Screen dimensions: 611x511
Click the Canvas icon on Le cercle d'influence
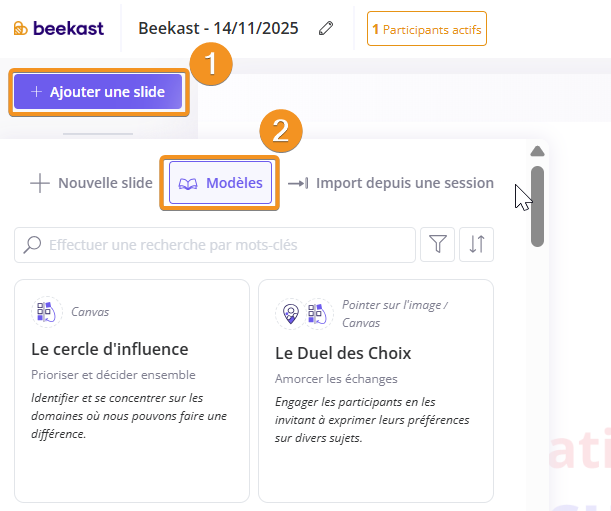(45, 312)
